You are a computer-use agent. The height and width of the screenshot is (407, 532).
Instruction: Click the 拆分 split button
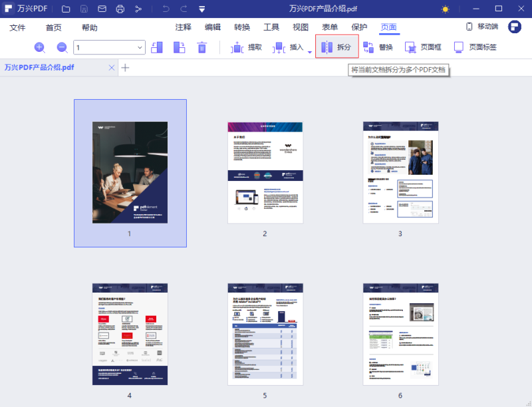click(x=336, y=47)
